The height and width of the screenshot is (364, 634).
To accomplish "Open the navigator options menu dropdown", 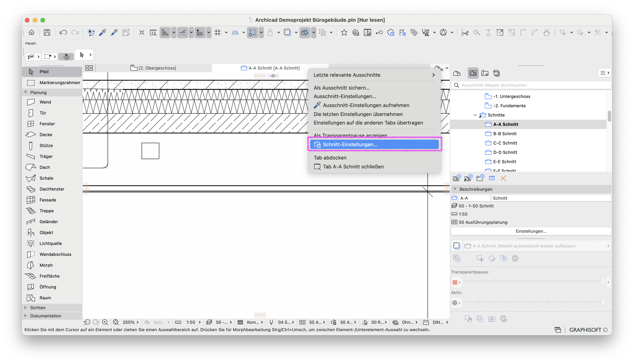I will (604, 73).
